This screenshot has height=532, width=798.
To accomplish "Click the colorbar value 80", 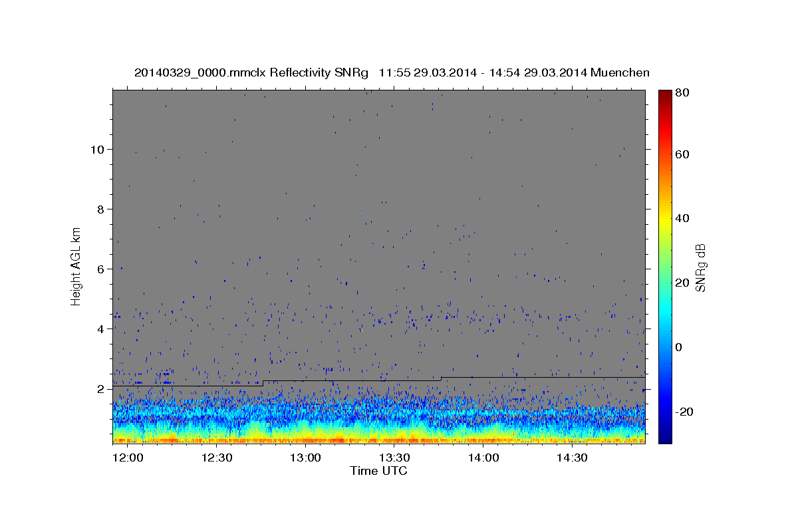I will click(x=682, y=93).
